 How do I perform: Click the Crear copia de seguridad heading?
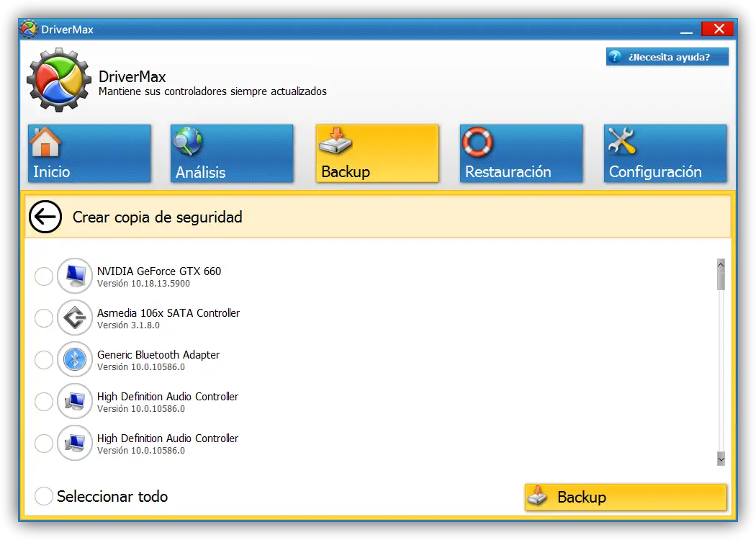(x=157, y=217)
